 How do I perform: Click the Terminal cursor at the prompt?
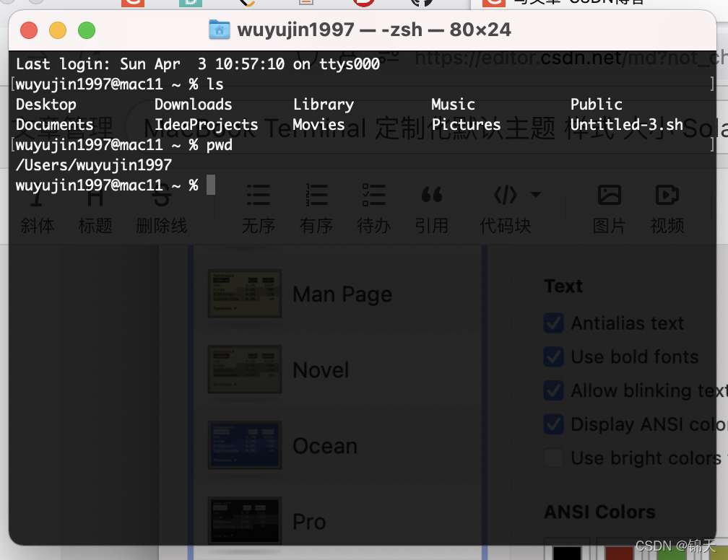point(211,185)
